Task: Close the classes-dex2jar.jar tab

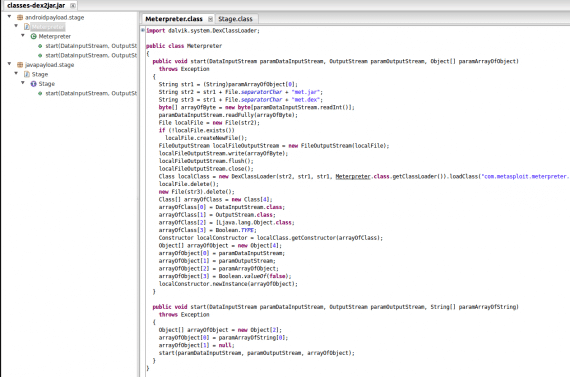Action: tap(73, 5)
